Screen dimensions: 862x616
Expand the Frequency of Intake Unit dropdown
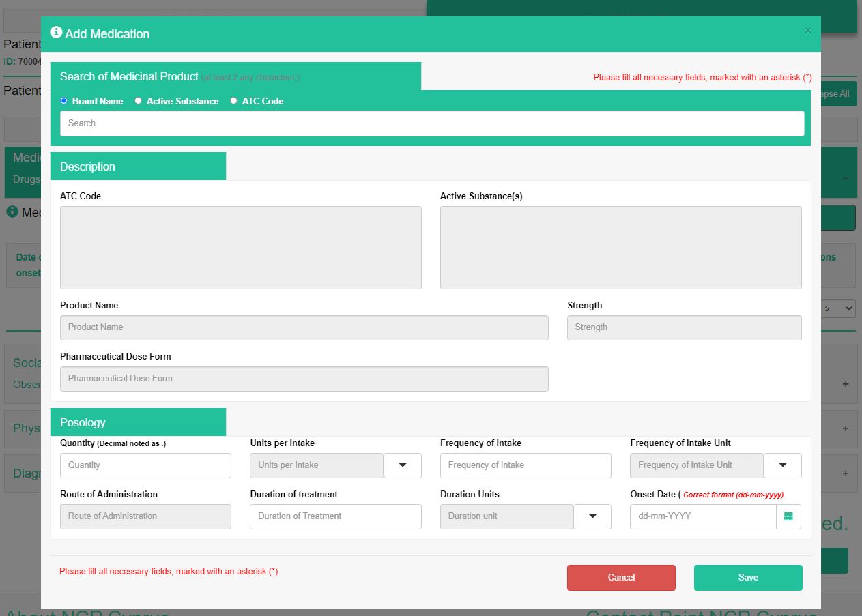point(782,465)
